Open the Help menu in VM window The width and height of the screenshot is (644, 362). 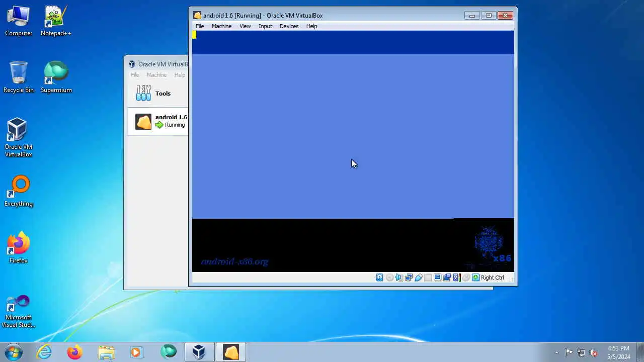pos(311,26)
